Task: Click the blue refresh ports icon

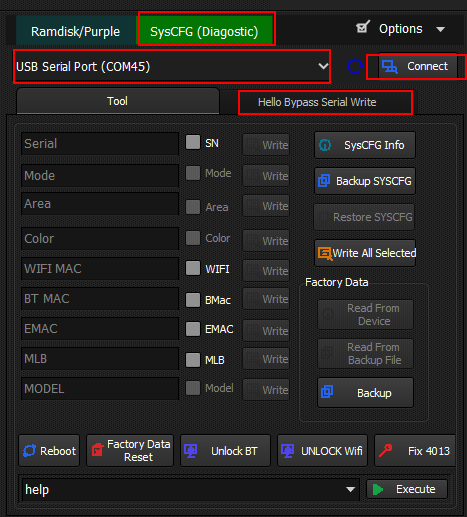Action: pyautogui.click(x=355, y=66)
